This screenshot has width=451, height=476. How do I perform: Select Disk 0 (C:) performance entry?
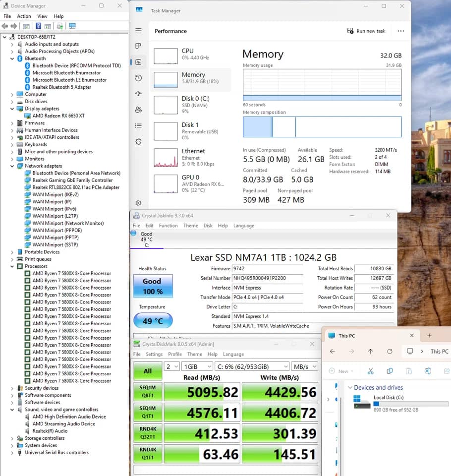pyautogui.click(x=191, y=105)
